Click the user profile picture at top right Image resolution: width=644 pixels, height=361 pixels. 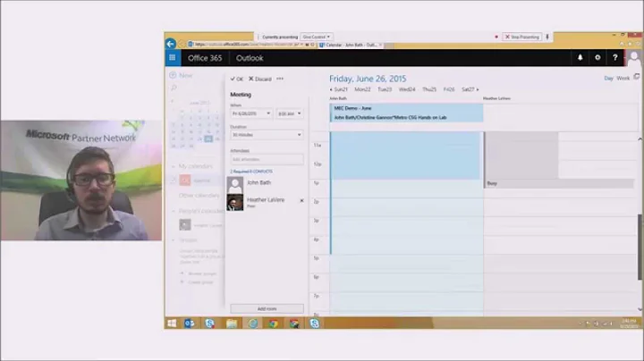(634, 58)
